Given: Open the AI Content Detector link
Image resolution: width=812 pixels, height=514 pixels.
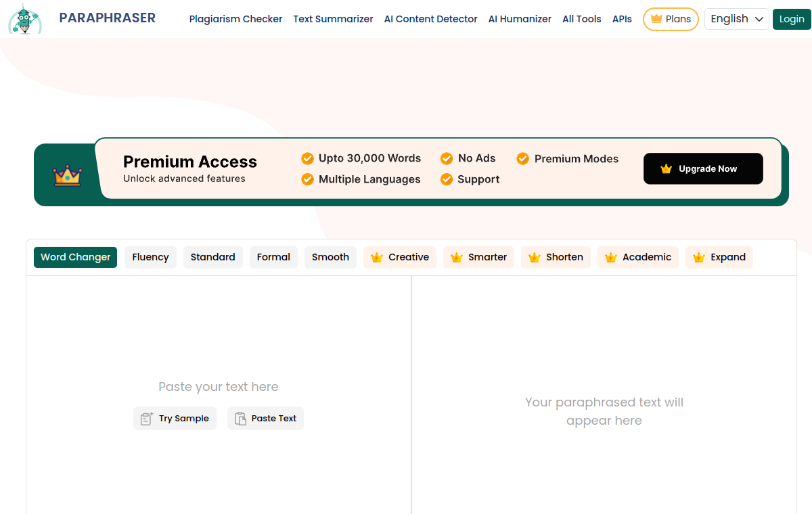Looking at the screenshot, I should pos(430,19).
